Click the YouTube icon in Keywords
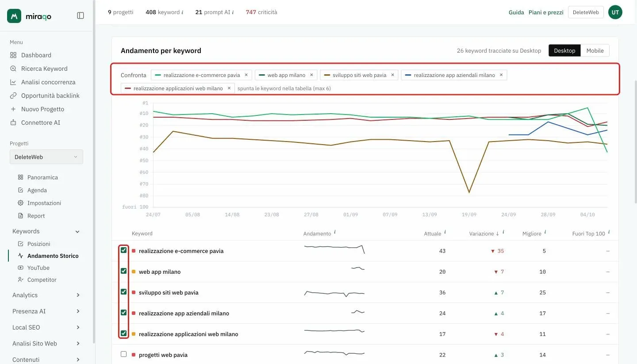Viewport: 637px width, 364px height. (x=20, y=268)
